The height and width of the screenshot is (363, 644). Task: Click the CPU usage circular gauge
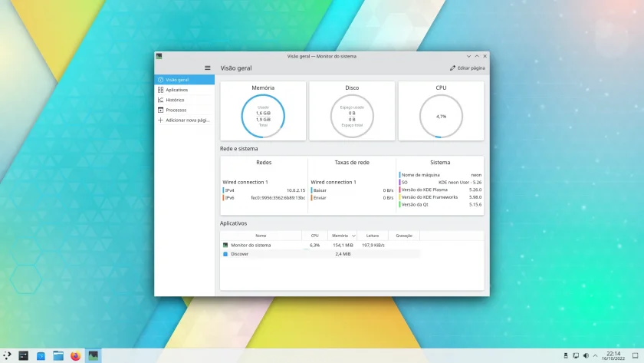pyautogui.click(x=441, y=116)
